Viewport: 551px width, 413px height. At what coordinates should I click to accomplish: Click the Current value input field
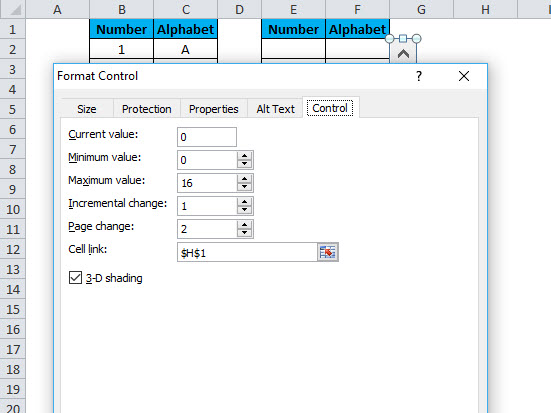[x=207, y=137]
